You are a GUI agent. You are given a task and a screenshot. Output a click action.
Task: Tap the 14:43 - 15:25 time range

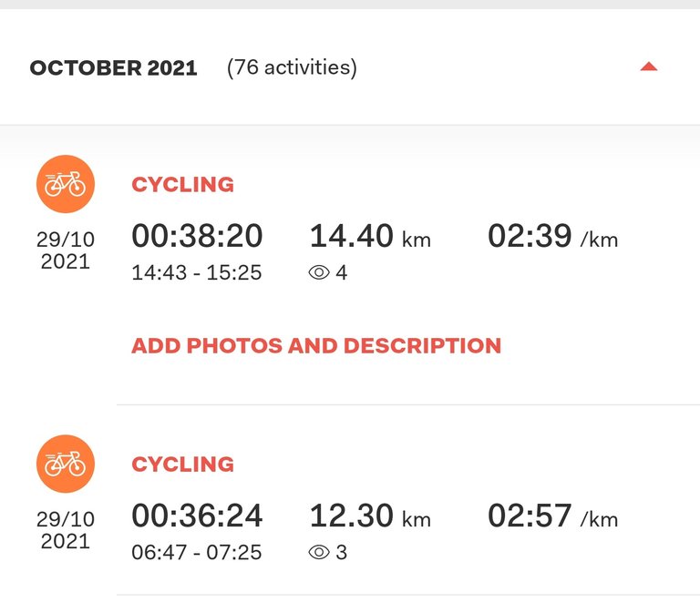[x=197, y=272]
